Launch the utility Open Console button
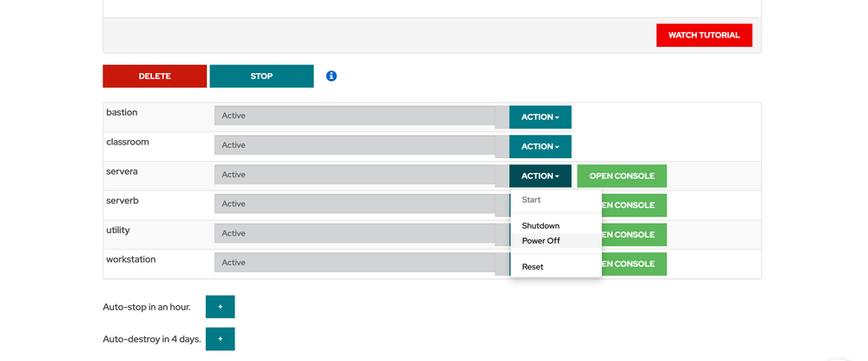Screen dimensions: 868x361 633,235
